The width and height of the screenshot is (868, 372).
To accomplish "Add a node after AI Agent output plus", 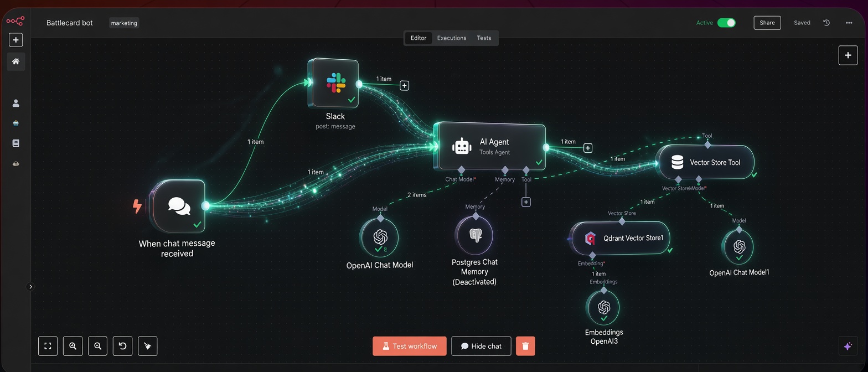I will (x=588, y=148).
